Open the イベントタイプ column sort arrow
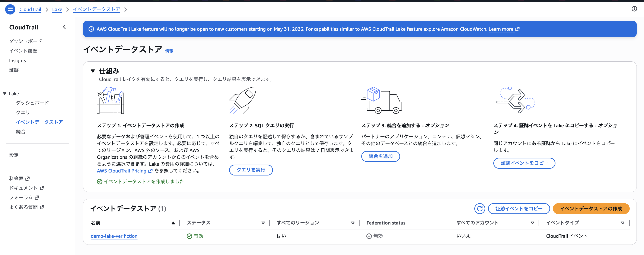This screenshot has height=255, width=644. [x=622, y=223]
